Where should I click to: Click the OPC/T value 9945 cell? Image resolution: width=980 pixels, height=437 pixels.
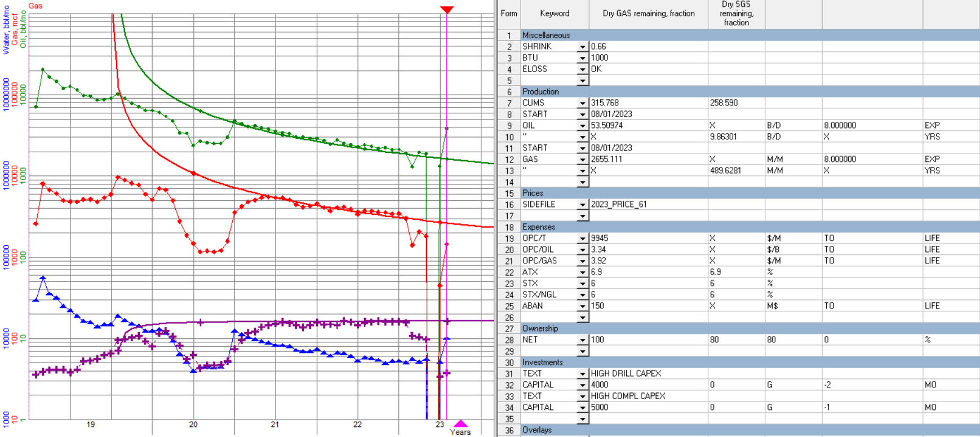648,238
